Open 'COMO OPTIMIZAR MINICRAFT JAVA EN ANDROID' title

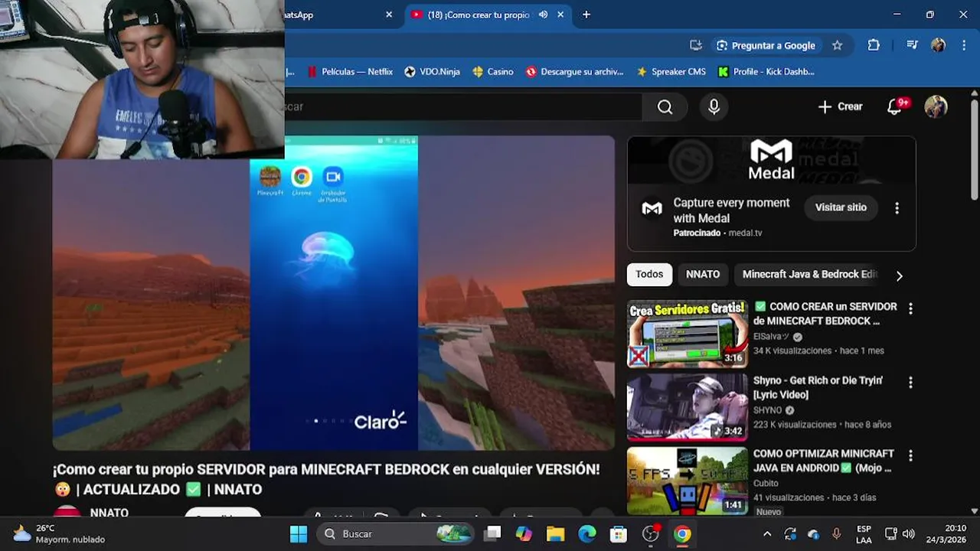tap(824, 461)
